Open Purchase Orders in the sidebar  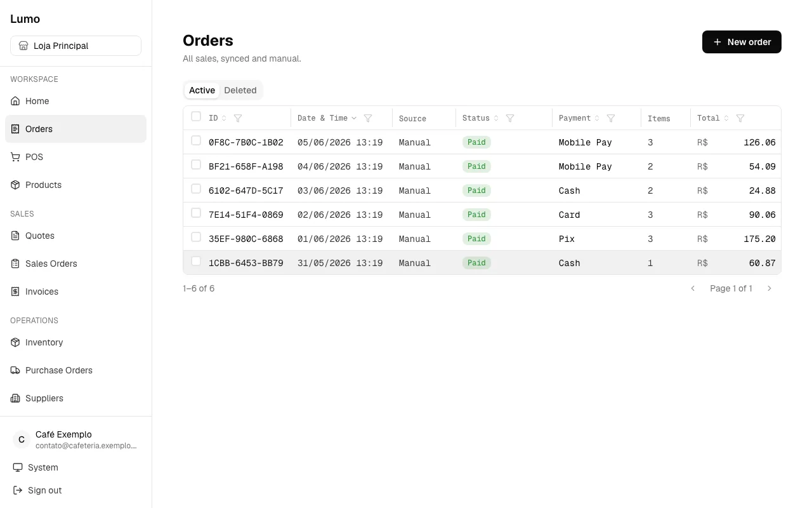[x=75, y=370]
